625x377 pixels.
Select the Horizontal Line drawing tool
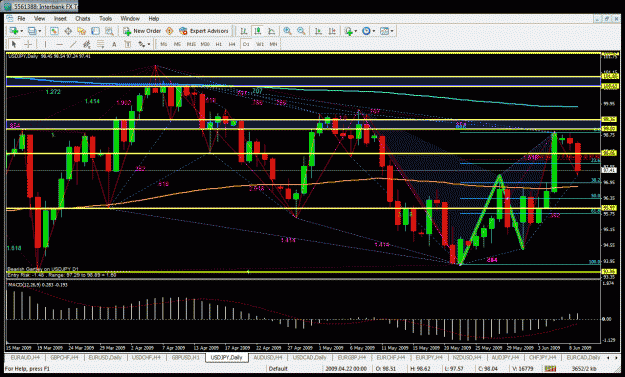point(59,44)
